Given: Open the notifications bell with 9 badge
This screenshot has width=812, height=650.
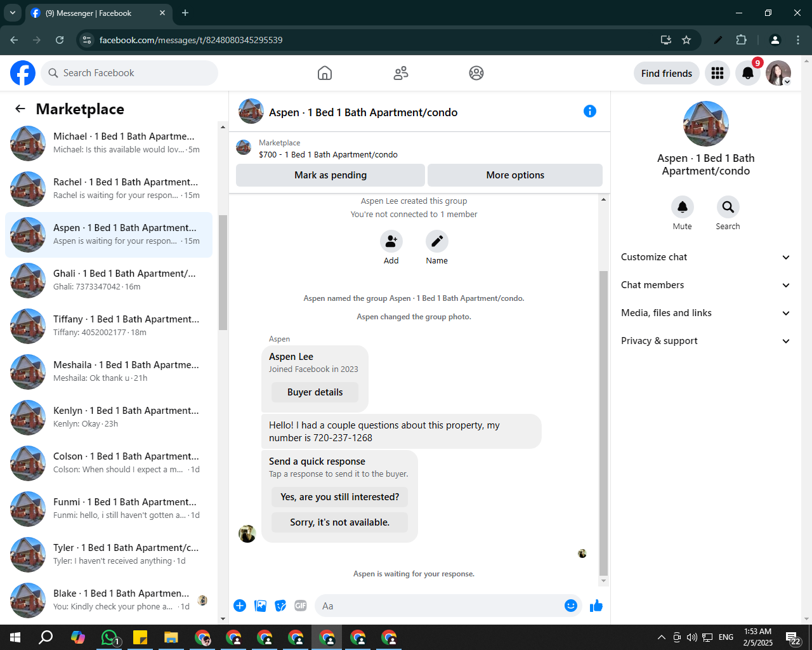Looking at the screenshot, I should point(748,73).
